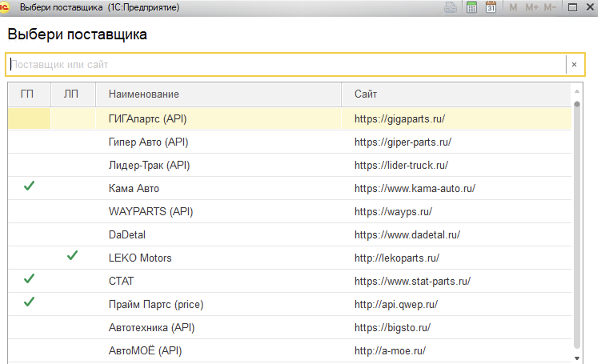The image size is (598, 364).
Task: Click the M+ memory button
Action: coord(532,7)
